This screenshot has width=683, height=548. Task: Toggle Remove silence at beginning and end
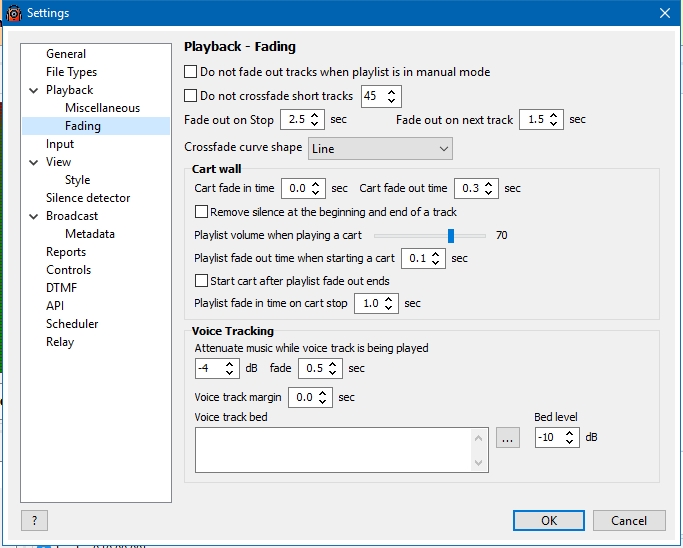[201, 212]
